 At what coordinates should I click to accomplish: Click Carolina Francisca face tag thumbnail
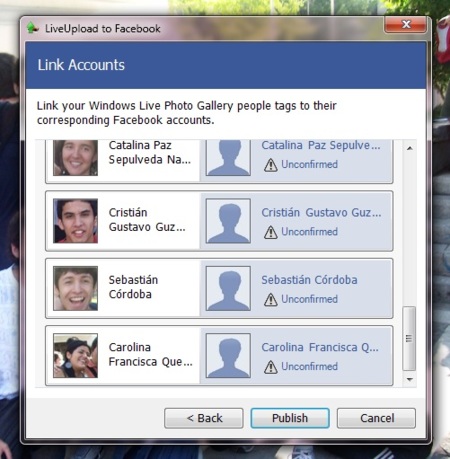click(x=75, y=356)
